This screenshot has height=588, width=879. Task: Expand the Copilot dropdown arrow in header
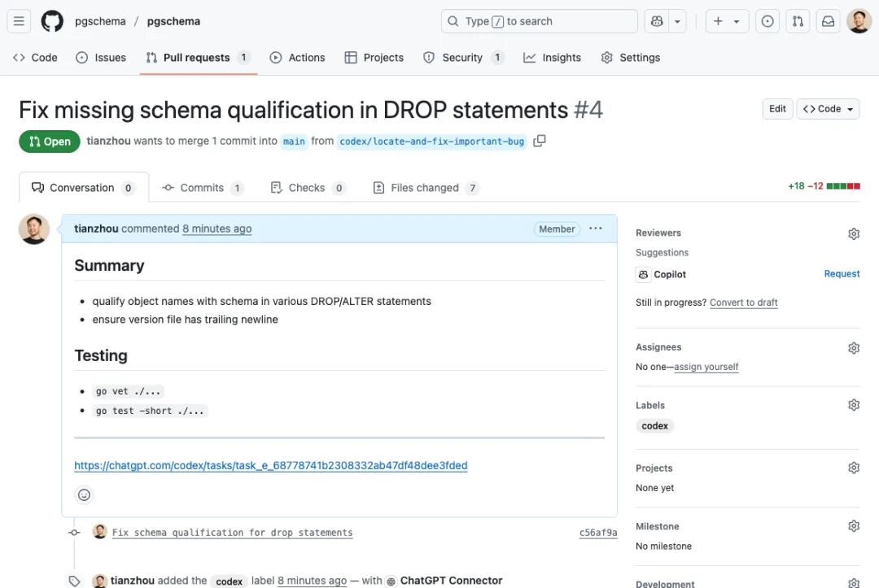(x=677, y=21)
